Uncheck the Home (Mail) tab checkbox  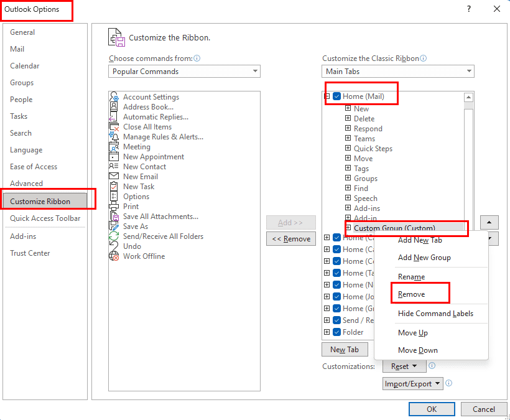(x=336, y=96)
